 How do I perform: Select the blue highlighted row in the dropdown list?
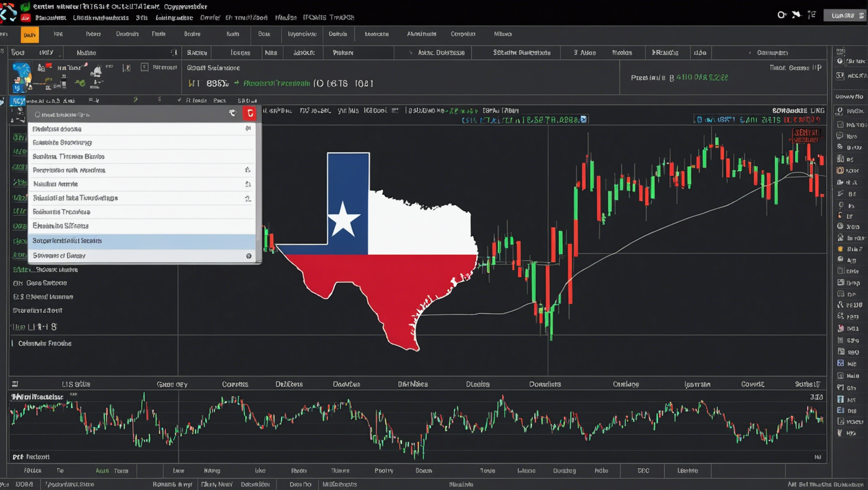pos(142,241)
